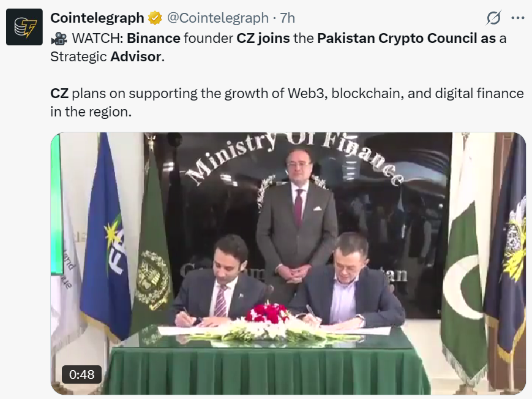532x399 pixels.
Task: Visit the @Cointelegraph handle link
Action: click(x=218, y=18)
